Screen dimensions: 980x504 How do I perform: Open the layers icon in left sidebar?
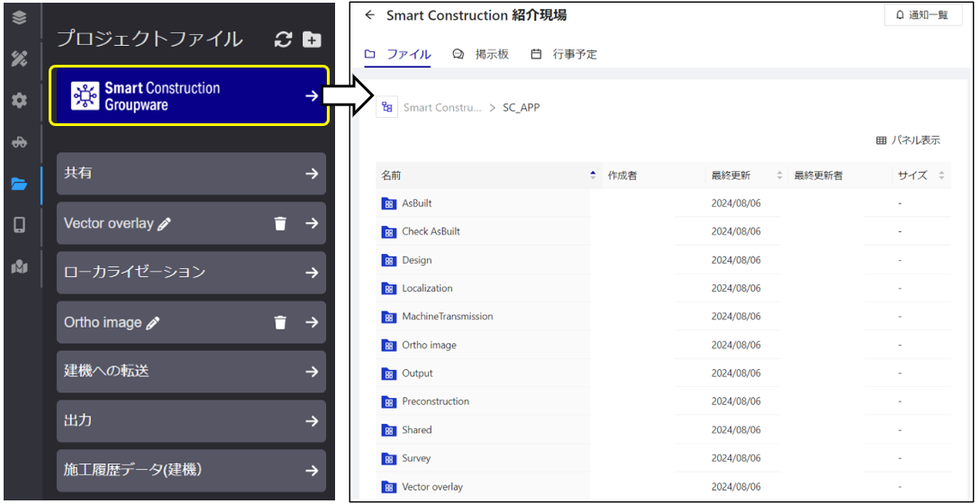20,18
